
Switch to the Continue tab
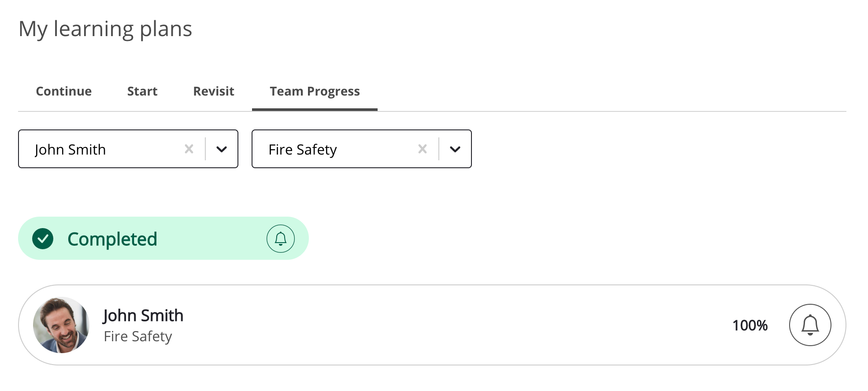tap(64, 91)
